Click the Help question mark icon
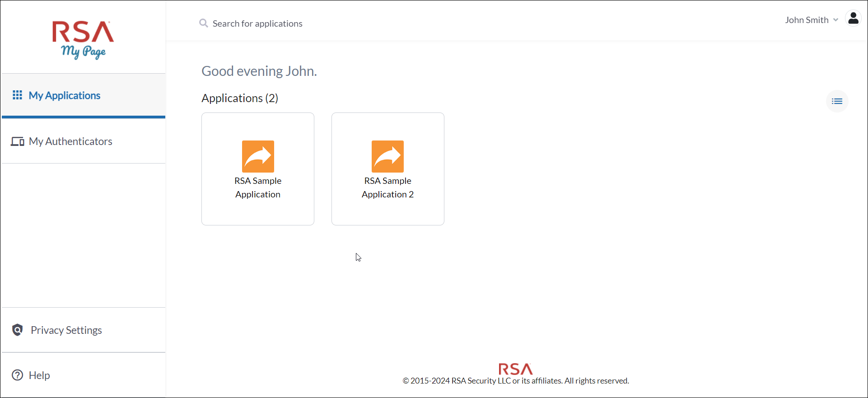Viewport: 868px width, 398px height. 18,375
